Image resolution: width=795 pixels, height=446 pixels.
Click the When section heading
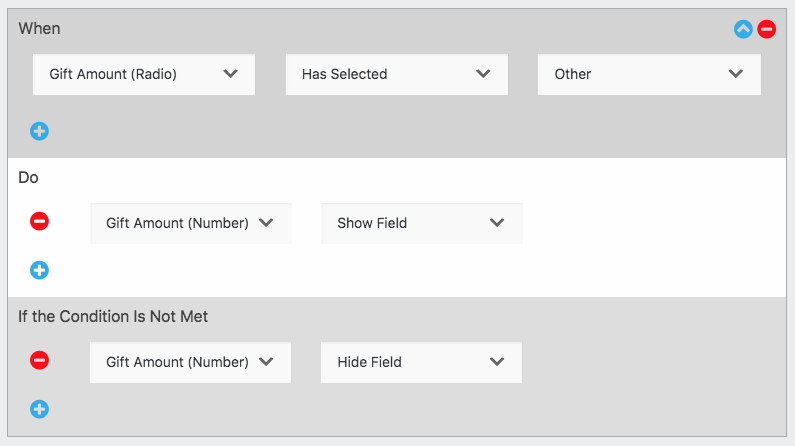coord(39,28)
